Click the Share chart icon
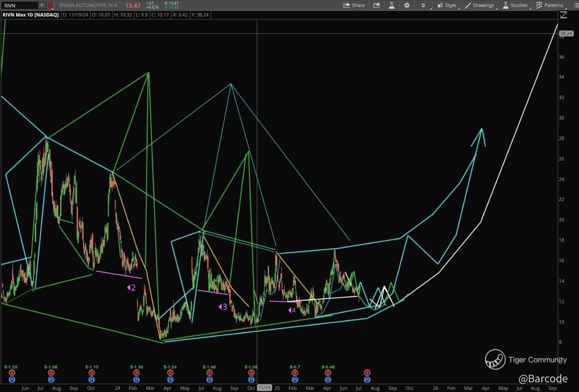This screenshot has height=392, width=579. pyautogui.click(x=354, y=5)
